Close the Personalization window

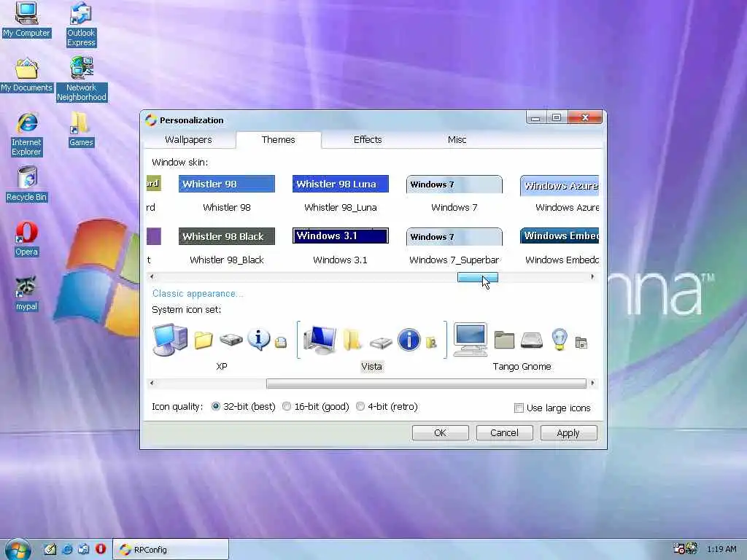pos(585,117)
